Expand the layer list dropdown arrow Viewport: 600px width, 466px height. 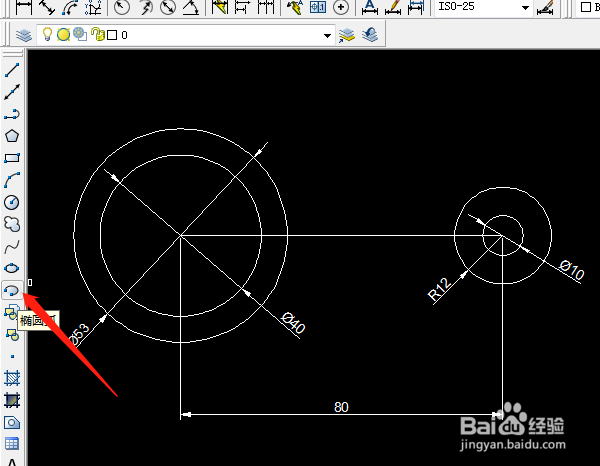(x=327, y=36)
